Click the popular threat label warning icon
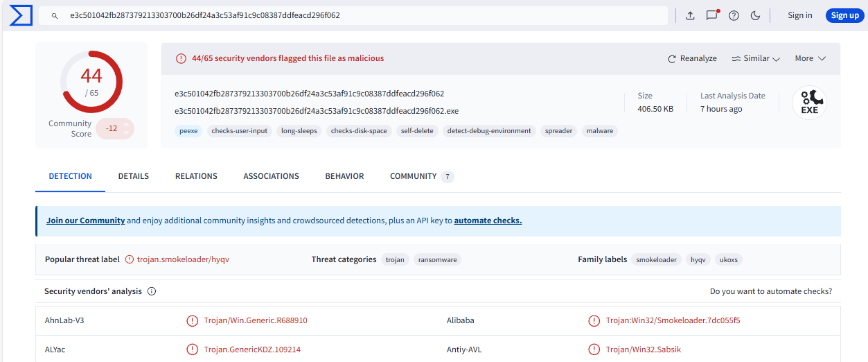 tap(130, 259)
